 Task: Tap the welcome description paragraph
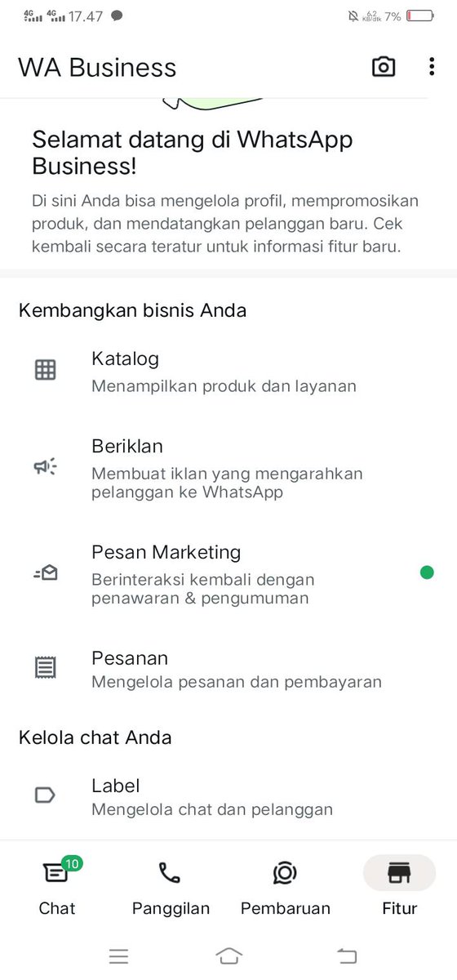[225, 223]
